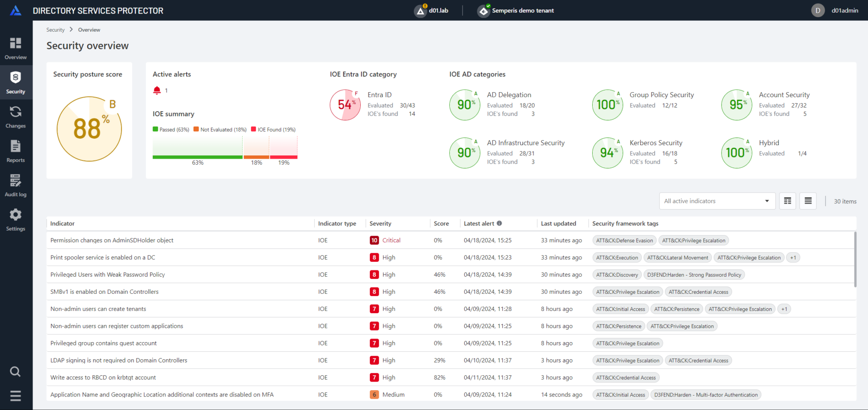The image size is (868, 410).
Task: Open the 'All active indicators' dropdown
Action: pos(717,201)
